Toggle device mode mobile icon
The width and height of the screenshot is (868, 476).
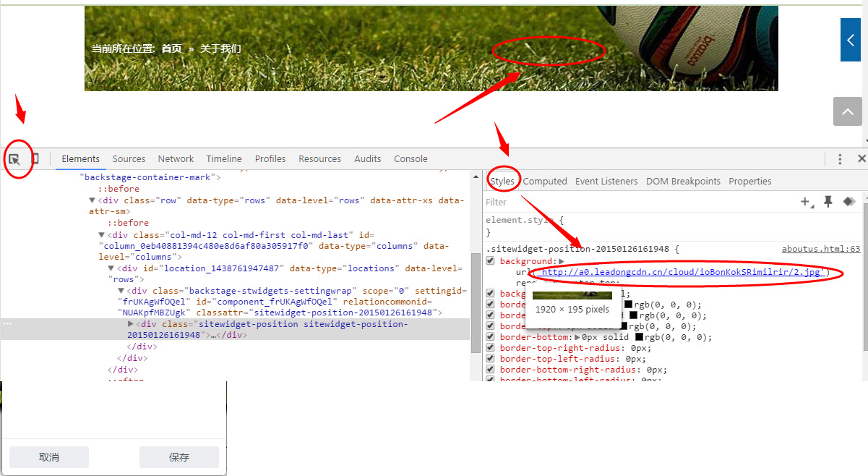point(34,159)
